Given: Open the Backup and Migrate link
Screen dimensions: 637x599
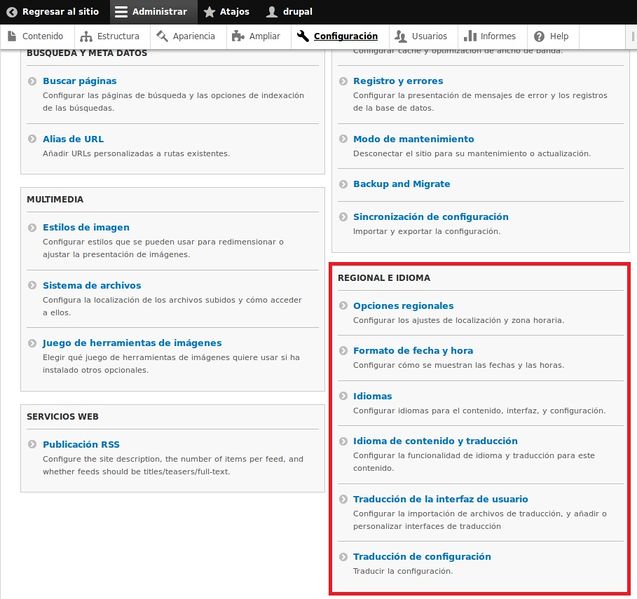Looking at the screenshot, I should (402, 184).
